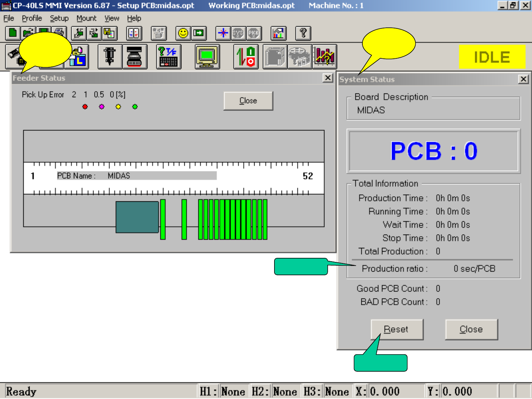Click the yellow smiley face icon
532x399 pixels.
pos(183,33)
